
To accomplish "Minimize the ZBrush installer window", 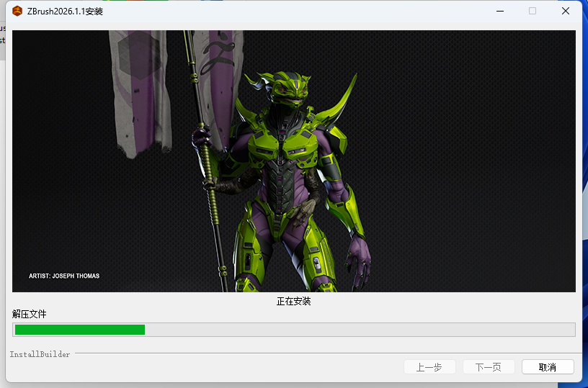I will click(500, 12).
